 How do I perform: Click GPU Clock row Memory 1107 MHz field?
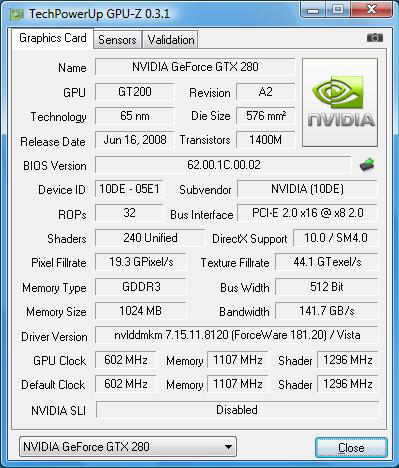click(238, 360)
